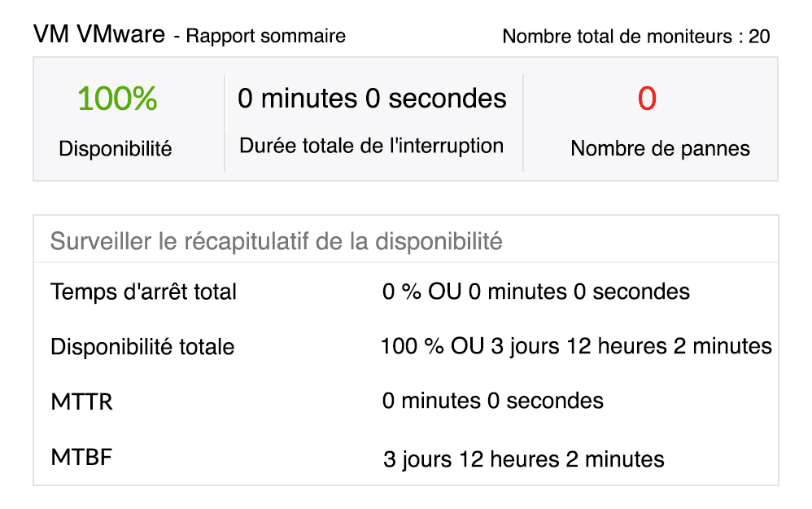Click divider left of Nombre de pannes
This screenshot has height=509, width=812.
(x=523, y=123)
